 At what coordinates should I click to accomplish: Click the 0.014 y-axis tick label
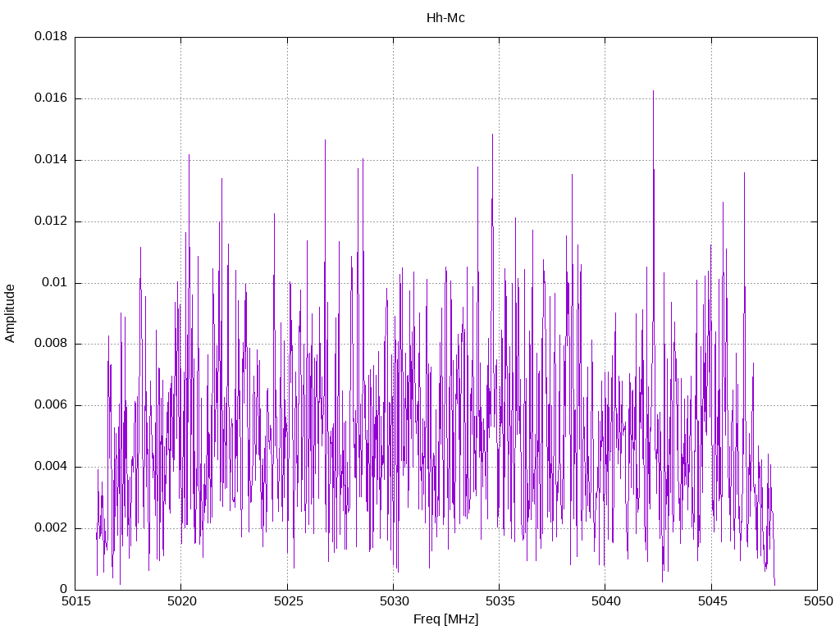point(51,160)
